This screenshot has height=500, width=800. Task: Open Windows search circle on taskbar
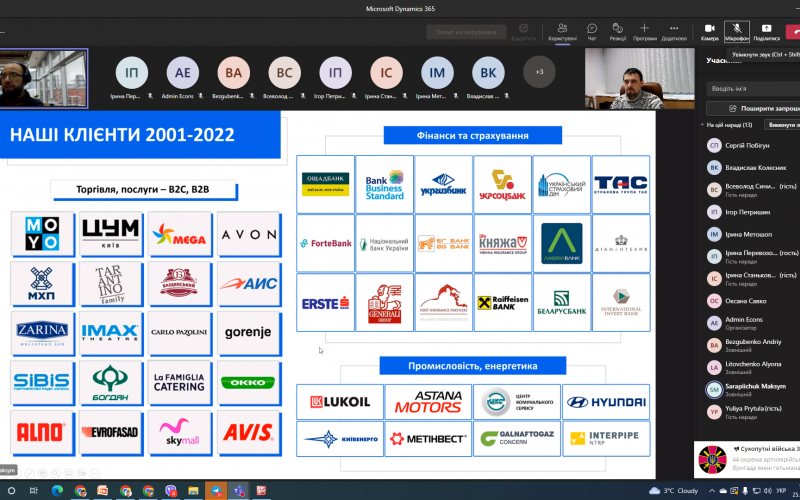click(11, 491)
